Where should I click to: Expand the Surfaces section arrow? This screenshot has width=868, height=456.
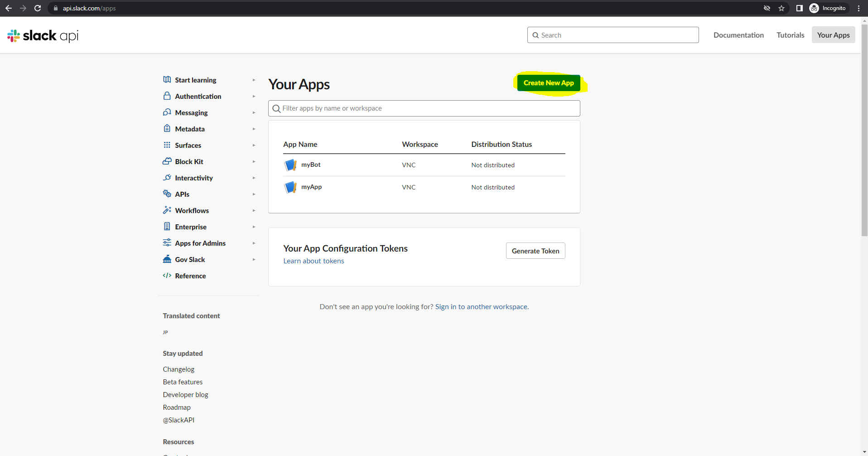(254, 145)
